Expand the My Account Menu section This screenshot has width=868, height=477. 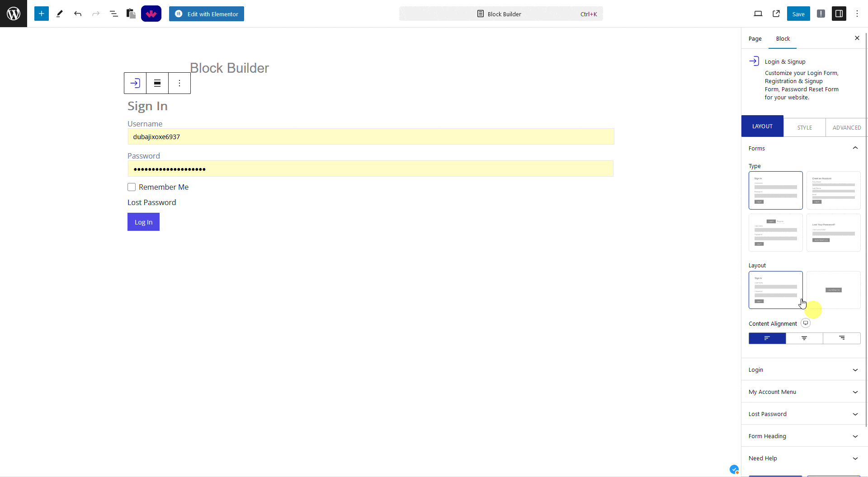pyautogui.click(x=803, y=392)
